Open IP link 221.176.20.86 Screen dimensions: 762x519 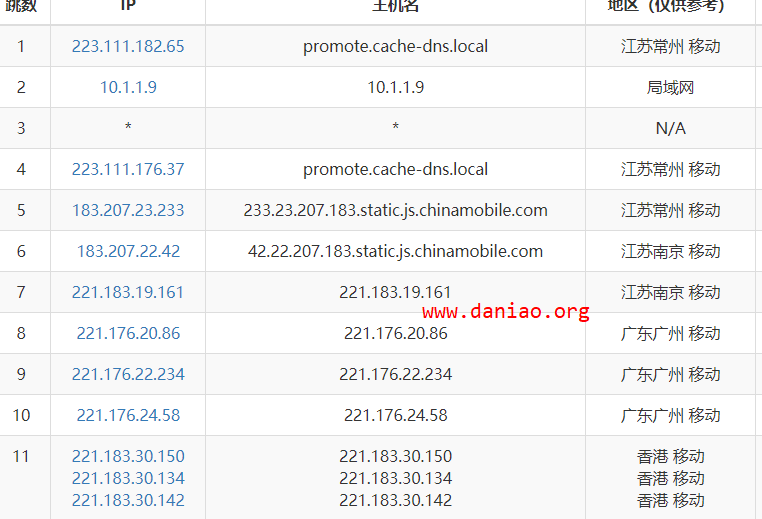[128, 333]
